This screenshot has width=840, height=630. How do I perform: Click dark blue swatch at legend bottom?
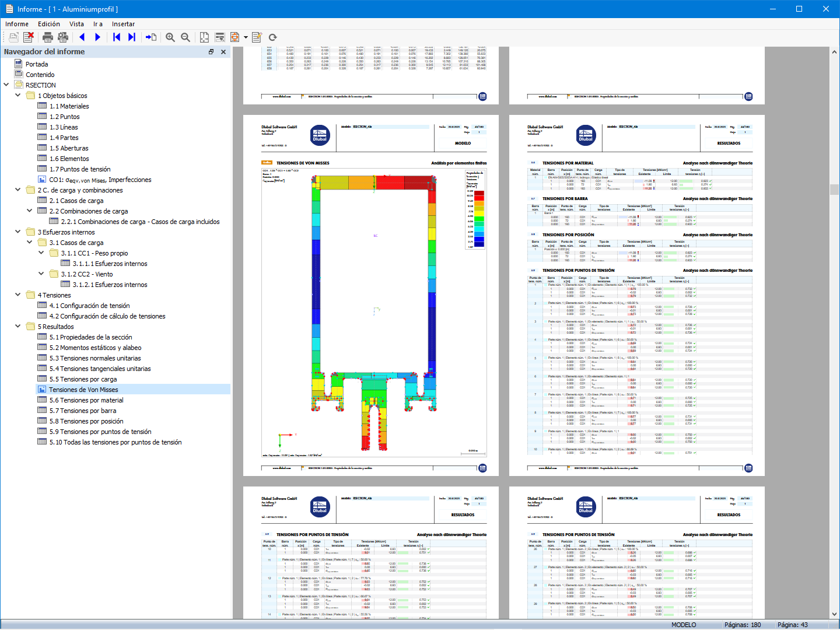pyautogui.click(x=479, y=244)
